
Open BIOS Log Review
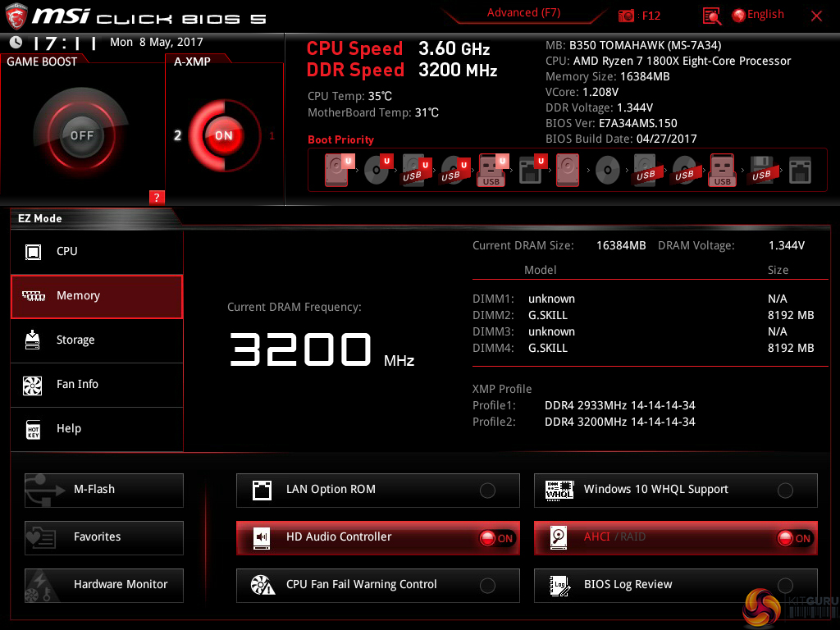pyautogui.click(x=676, y=585)
